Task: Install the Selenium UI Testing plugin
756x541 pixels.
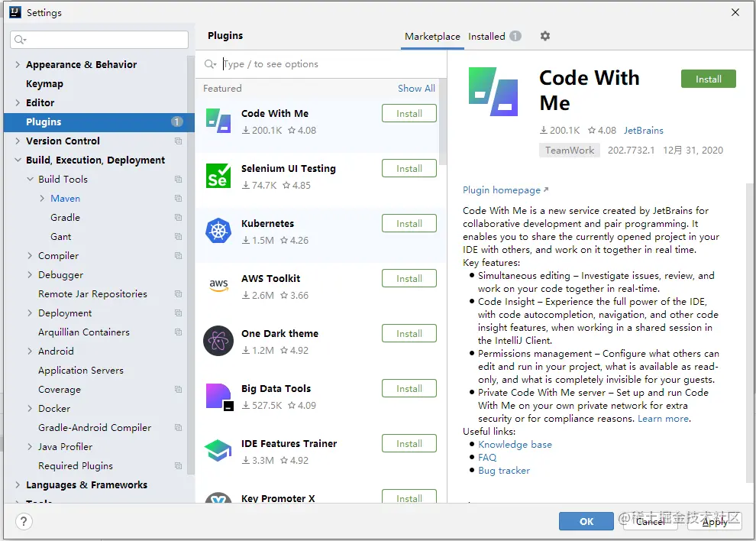Action: click(409, 168)
